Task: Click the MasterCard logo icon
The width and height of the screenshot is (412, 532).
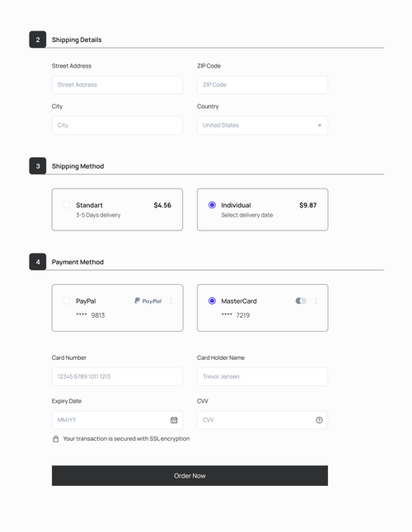Action: point(301,301)
